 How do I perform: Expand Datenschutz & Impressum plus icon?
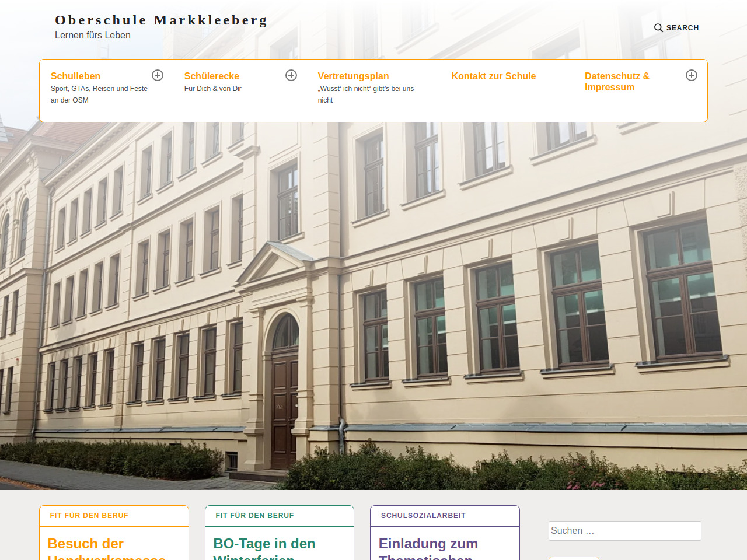(692, 75)
